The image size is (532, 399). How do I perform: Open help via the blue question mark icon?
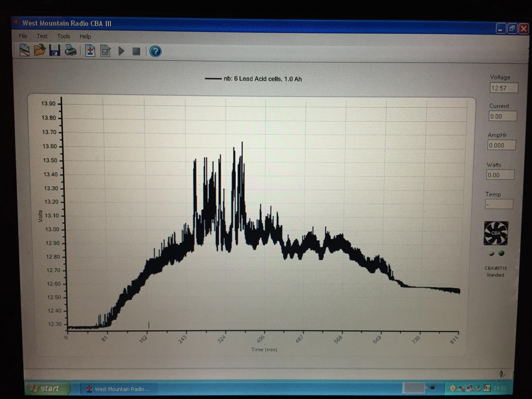(155, 52)
